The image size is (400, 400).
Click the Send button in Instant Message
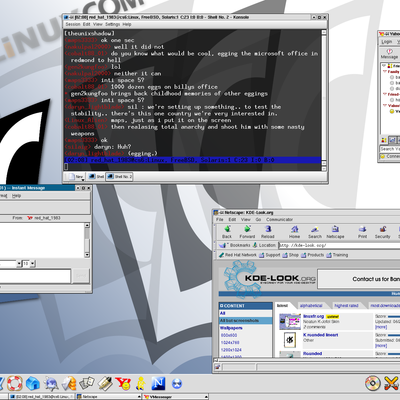click(x=81, y=276)
